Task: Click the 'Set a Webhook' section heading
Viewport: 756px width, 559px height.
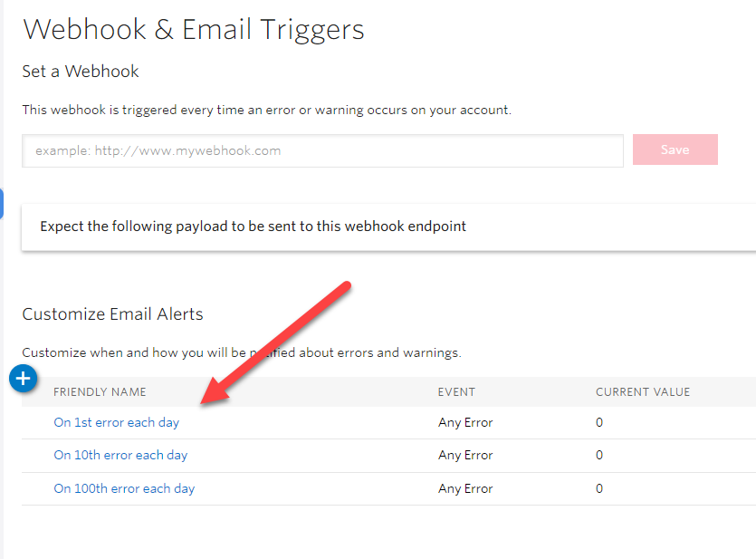Action: click(81, 71)
